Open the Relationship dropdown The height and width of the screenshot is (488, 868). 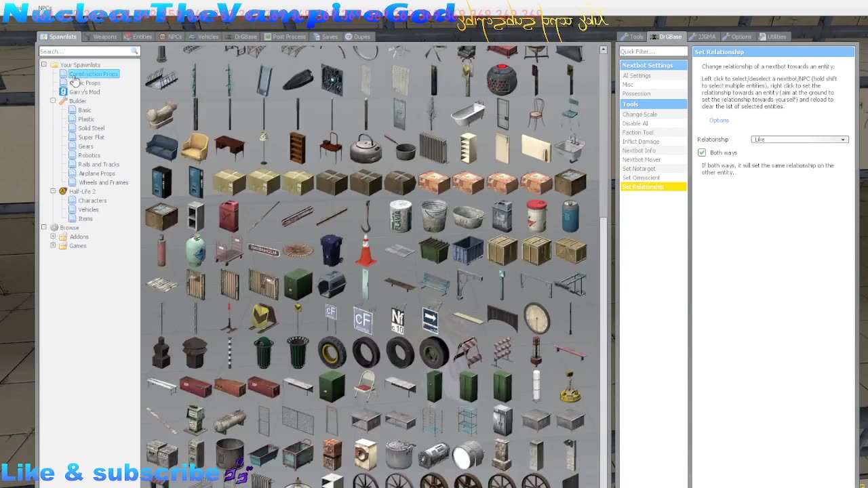click(800, 140)
